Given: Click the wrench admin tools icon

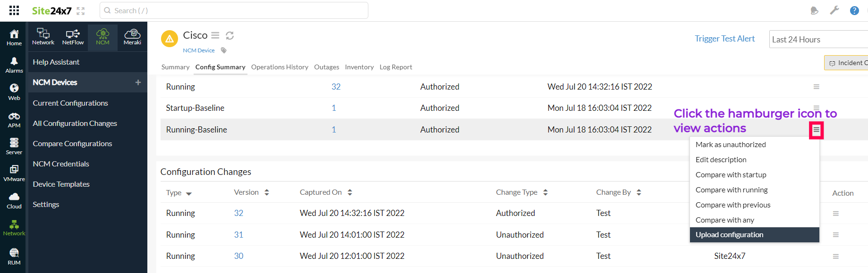Looking at the screenshot, I should pos(834,10).
